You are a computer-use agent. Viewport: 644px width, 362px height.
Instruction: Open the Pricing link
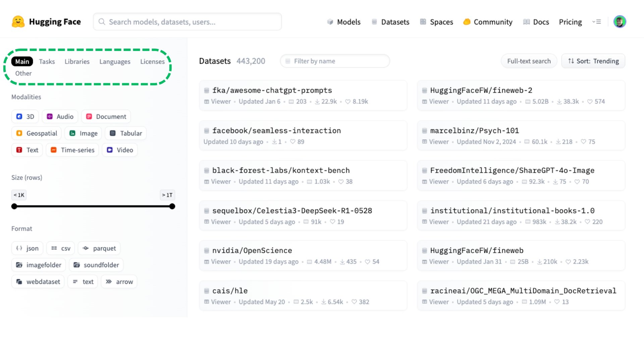click(570, 22)
